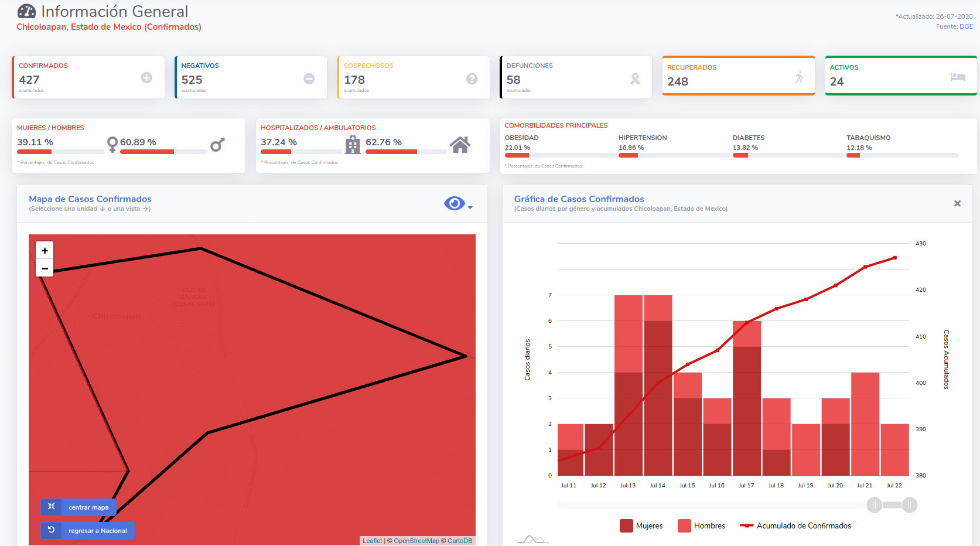Click the small curve chart icon below graph
This screenshot has height=546, width=980.
(532, 540)
